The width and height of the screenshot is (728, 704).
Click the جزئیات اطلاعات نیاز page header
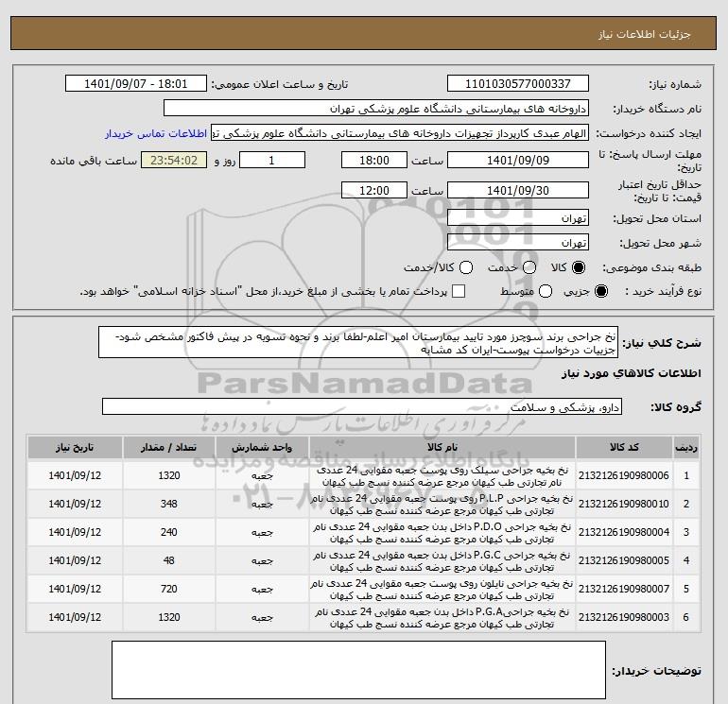[645, 34]
